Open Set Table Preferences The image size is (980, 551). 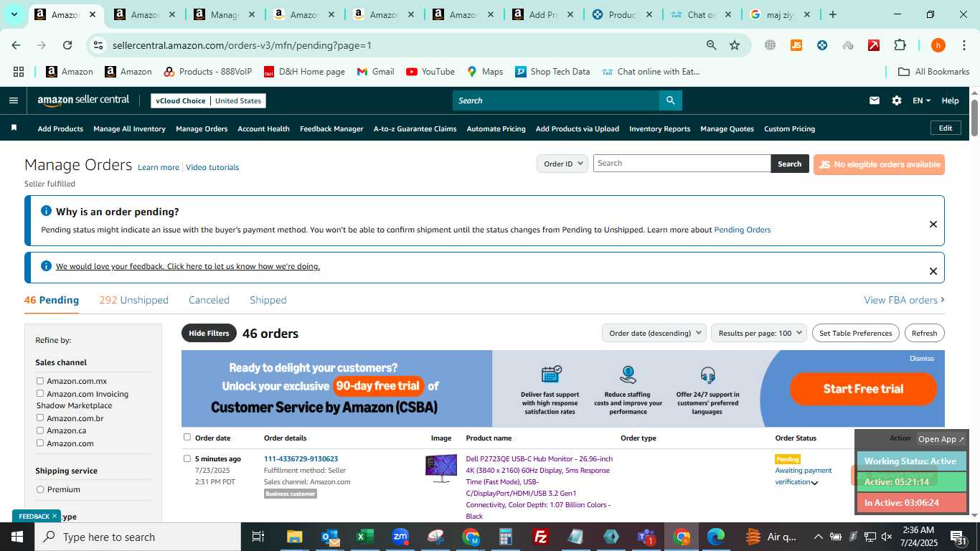pyautogui.click(x=856, y=333)
